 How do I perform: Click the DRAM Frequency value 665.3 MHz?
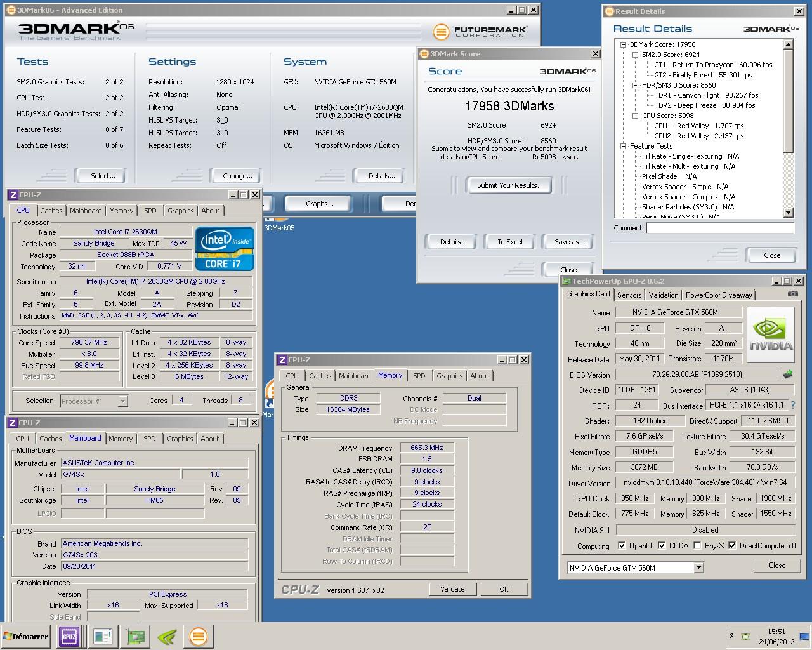click(427, 448)
